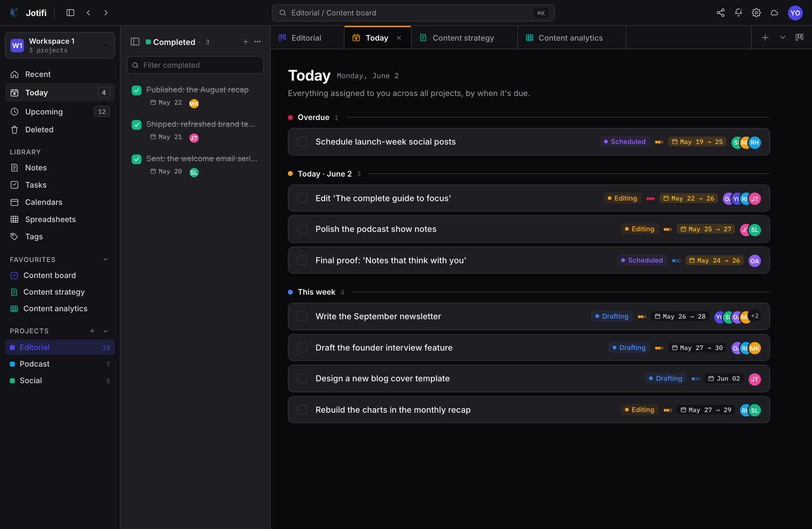Select Upcoming in the sidebar

60,112
